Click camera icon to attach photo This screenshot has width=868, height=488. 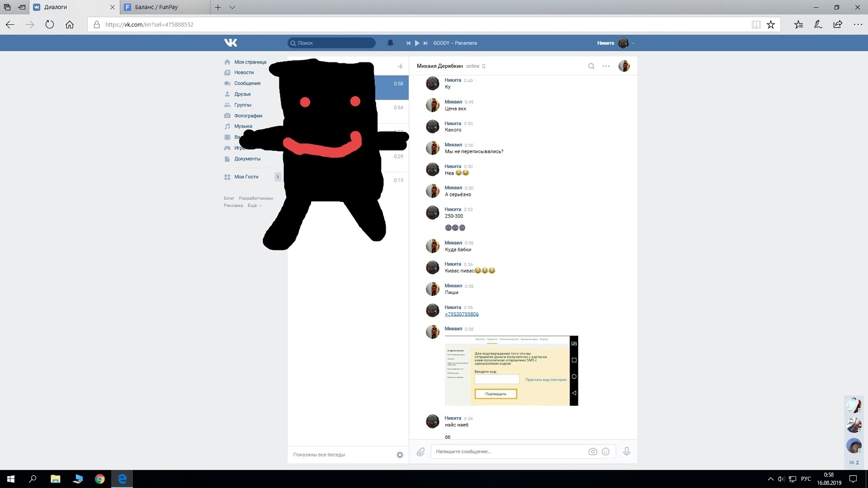point(593,451)
